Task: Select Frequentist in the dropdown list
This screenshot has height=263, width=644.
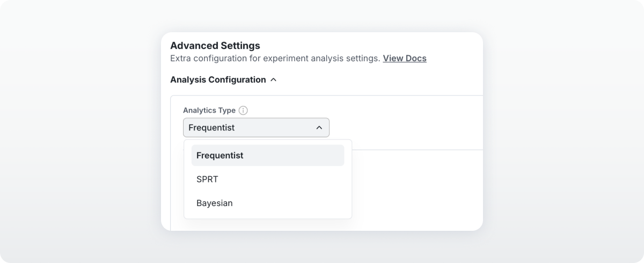Action: (x=268, y=155)
